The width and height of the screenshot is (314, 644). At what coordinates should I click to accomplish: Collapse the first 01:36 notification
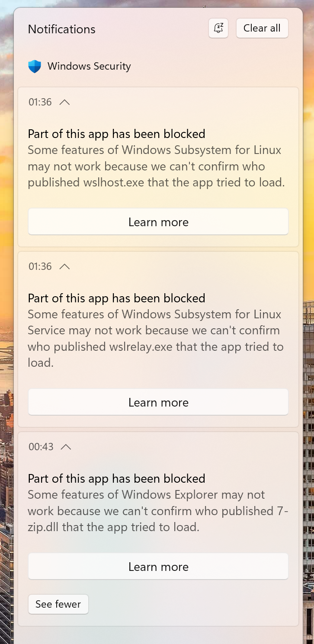pos(64,102)
